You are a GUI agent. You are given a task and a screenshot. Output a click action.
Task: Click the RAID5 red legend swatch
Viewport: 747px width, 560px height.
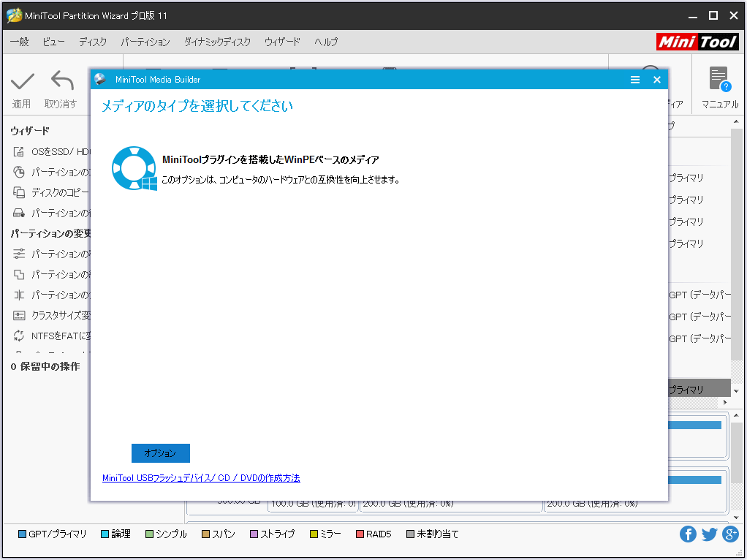pos(360,534)
